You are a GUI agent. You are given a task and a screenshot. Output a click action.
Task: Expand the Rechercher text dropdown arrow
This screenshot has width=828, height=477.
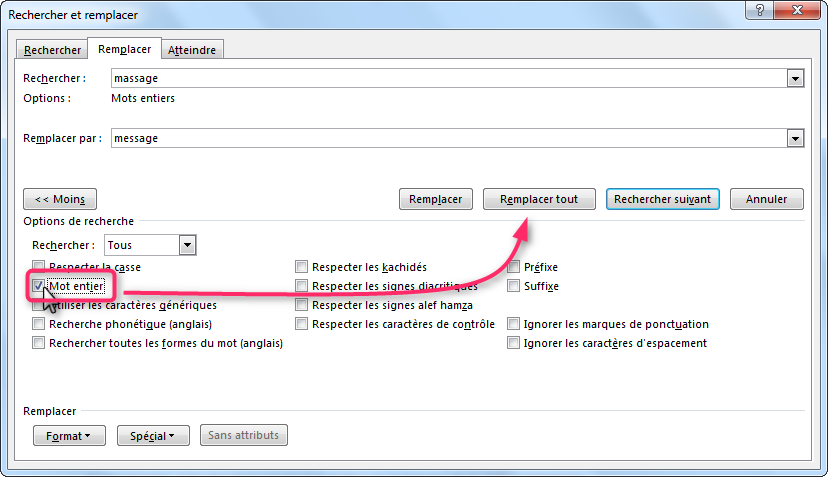[796, 78]
